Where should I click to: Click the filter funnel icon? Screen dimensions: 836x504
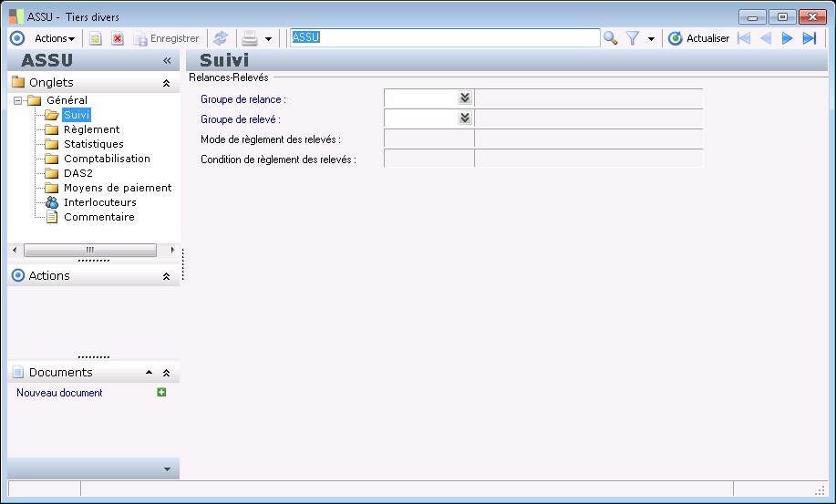point(633,38)
